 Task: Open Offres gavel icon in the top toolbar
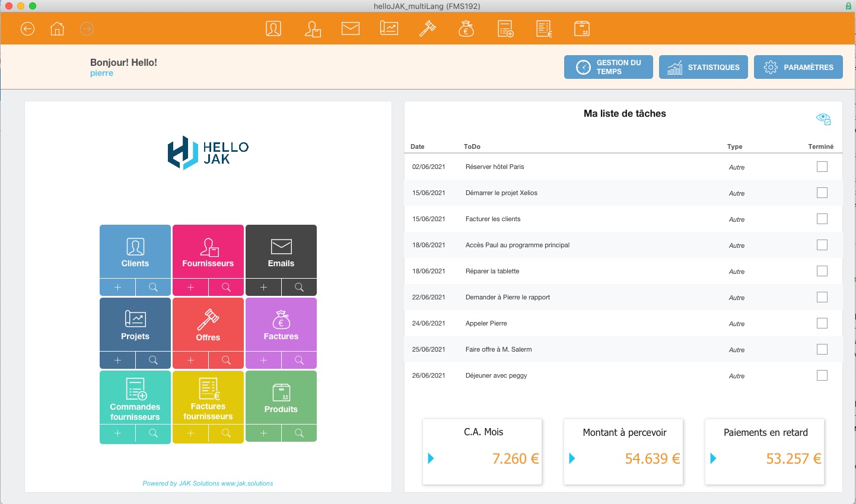[x=428, y=28]
